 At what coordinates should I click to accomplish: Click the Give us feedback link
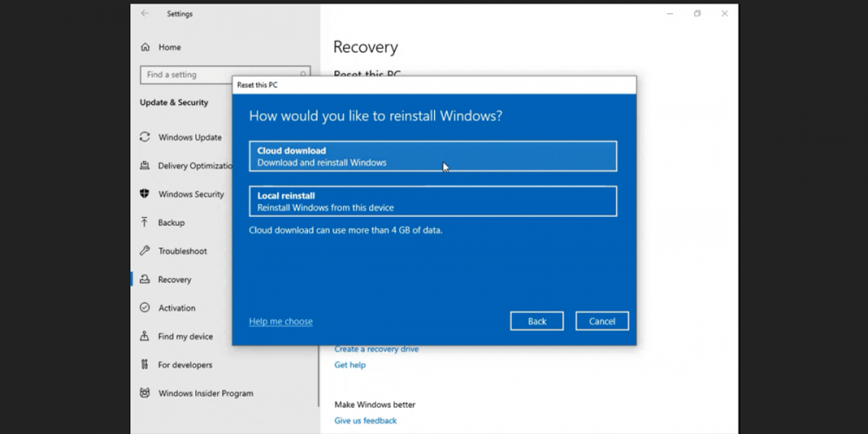coord(365,421)
